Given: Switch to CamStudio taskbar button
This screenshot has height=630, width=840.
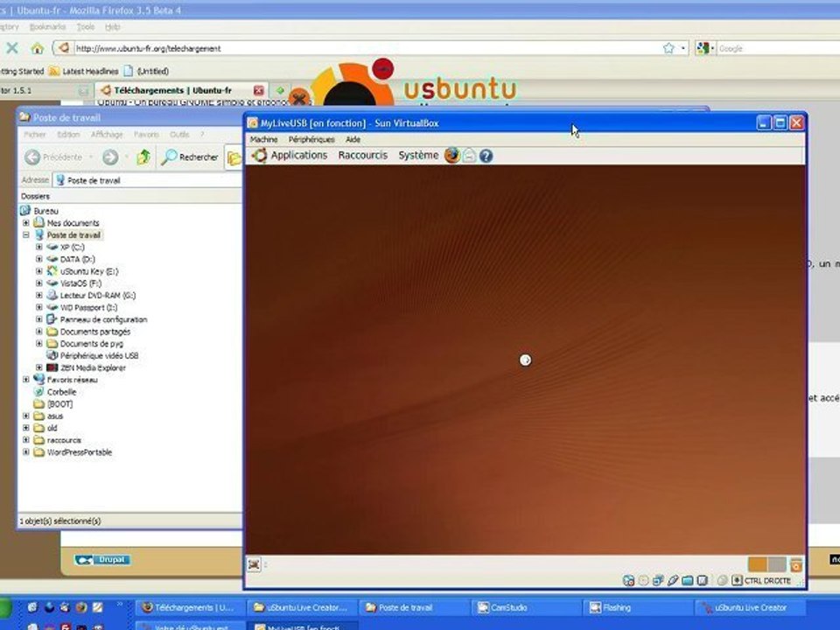Looking at the screenshot, I should (526, 607).
